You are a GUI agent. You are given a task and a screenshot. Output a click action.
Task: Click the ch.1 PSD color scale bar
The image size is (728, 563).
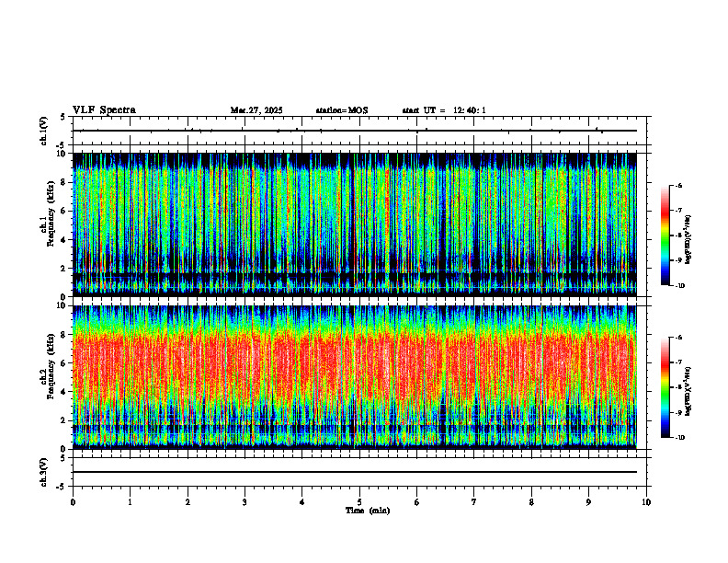click(665, 236)
